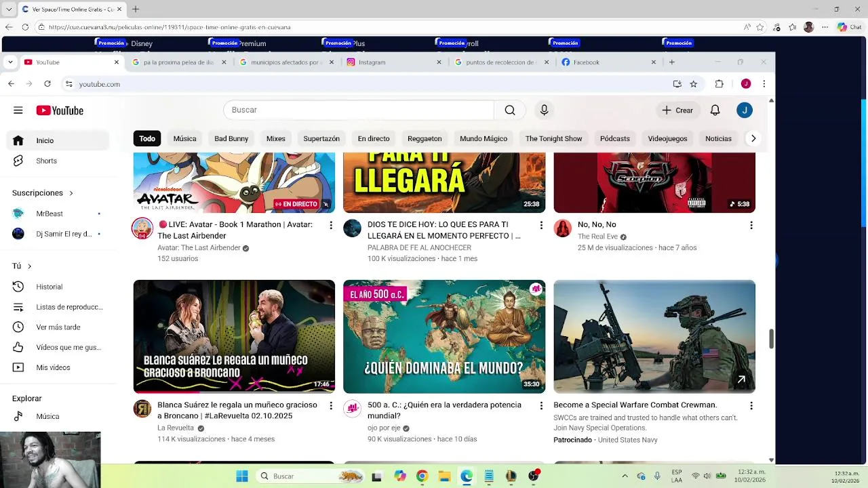Click the page vertical scrollbar thumb

(771, 339)
